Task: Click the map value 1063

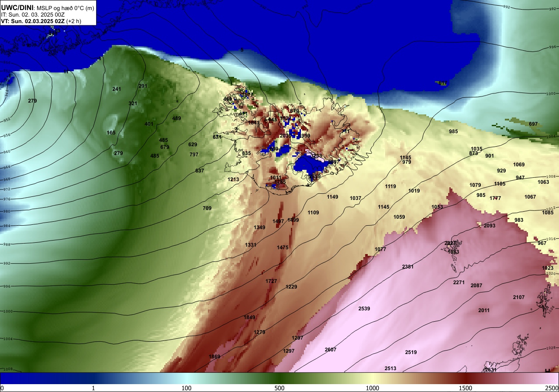Action: point(543,182)
